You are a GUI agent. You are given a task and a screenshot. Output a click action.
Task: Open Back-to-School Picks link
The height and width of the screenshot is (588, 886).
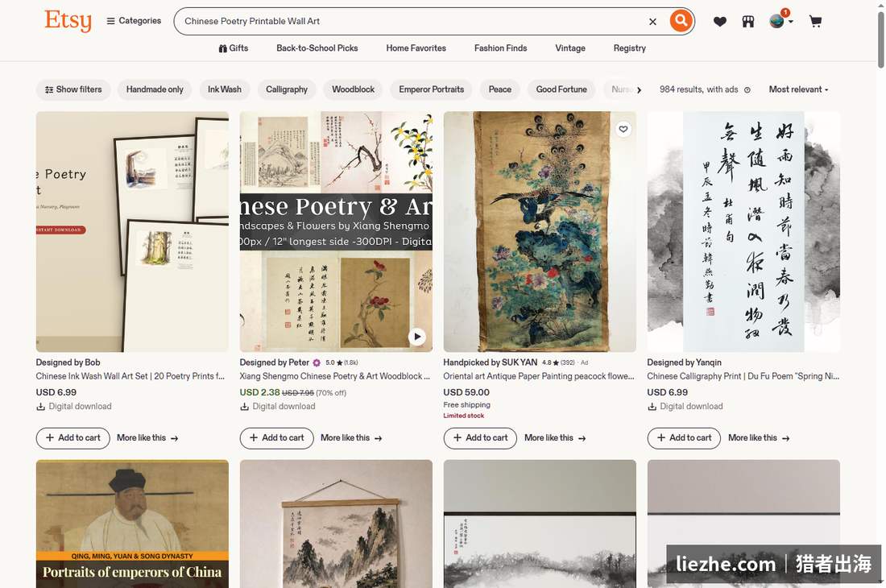(317, 48)
